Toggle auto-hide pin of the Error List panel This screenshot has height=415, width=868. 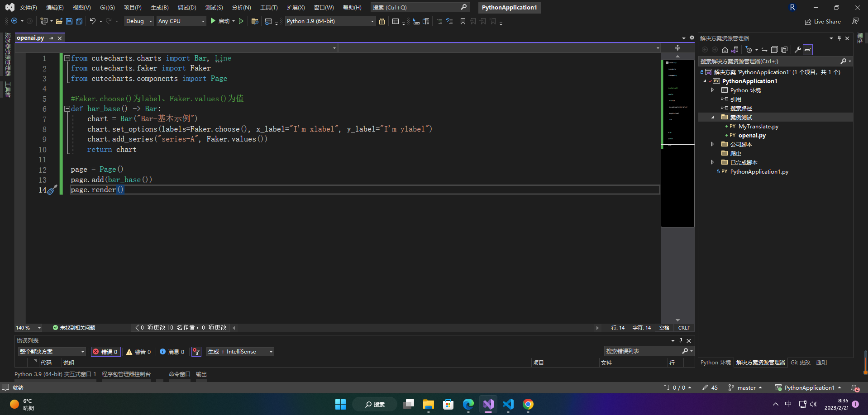pyautogui.click(x=681, y=341)
